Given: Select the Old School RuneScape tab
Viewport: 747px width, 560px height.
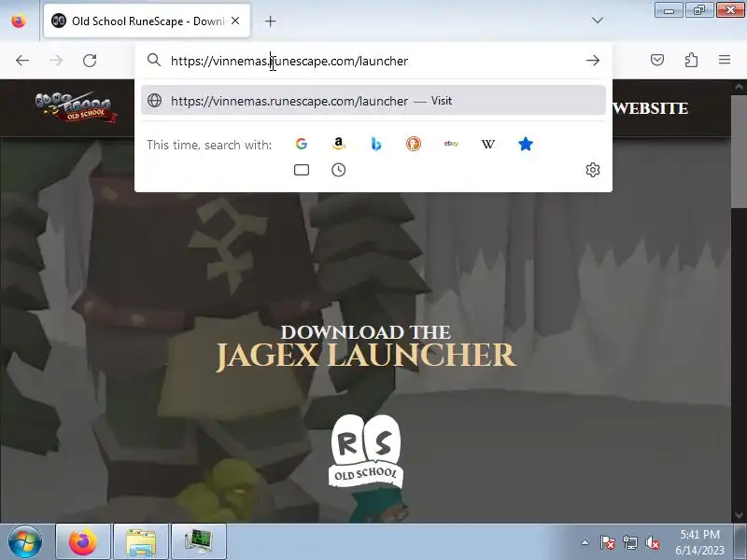Looking at the screenshot, I should 147,21.
